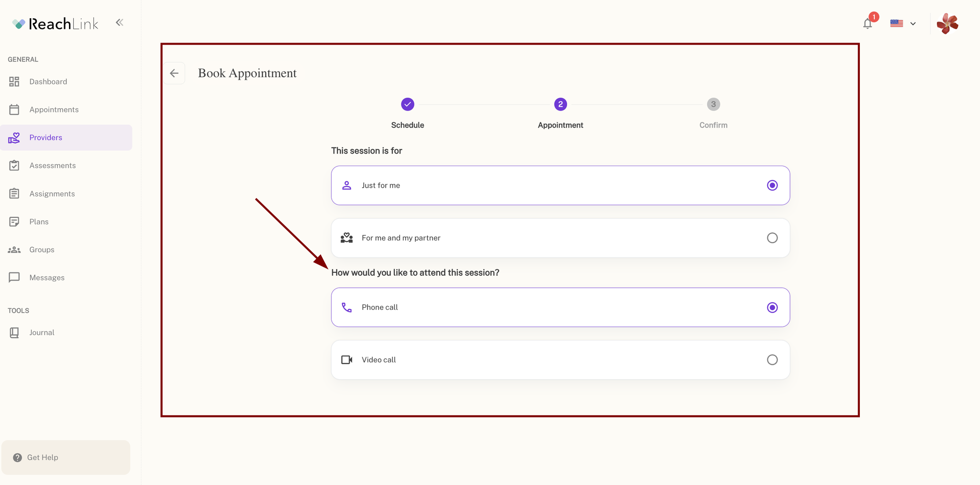Click 'How would you like to attend' text
The image size is (980, 485).
point(415,273)
